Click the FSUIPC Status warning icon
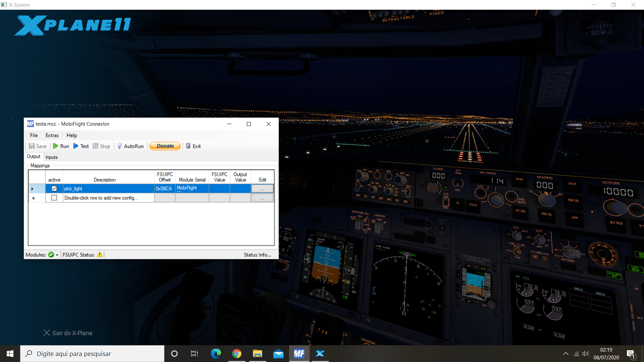 (100, 255)
